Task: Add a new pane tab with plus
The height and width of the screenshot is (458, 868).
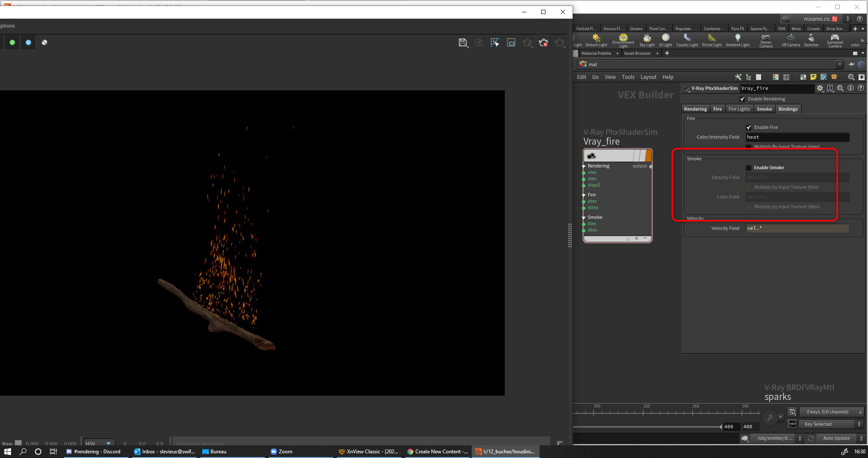Action: pos(667,53)
